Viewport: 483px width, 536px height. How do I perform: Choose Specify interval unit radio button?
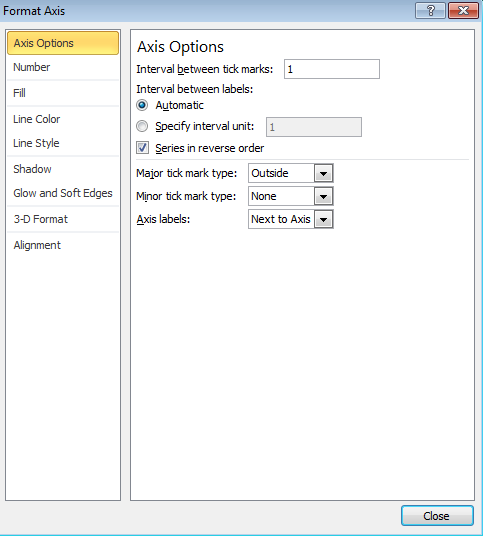pos(142,126)
